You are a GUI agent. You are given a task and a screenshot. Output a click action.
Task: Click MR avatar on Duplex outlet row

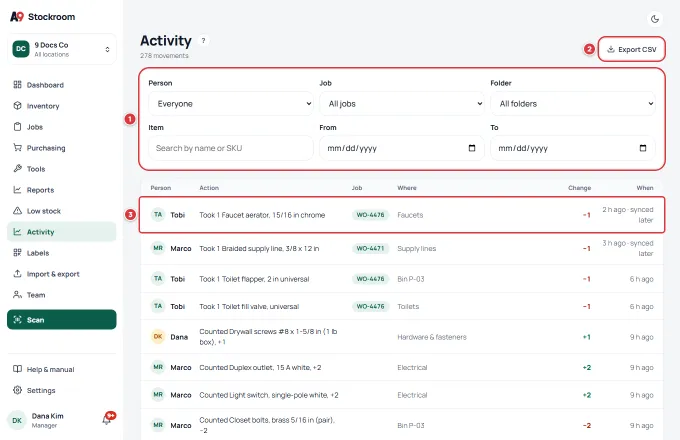point(158,367)
